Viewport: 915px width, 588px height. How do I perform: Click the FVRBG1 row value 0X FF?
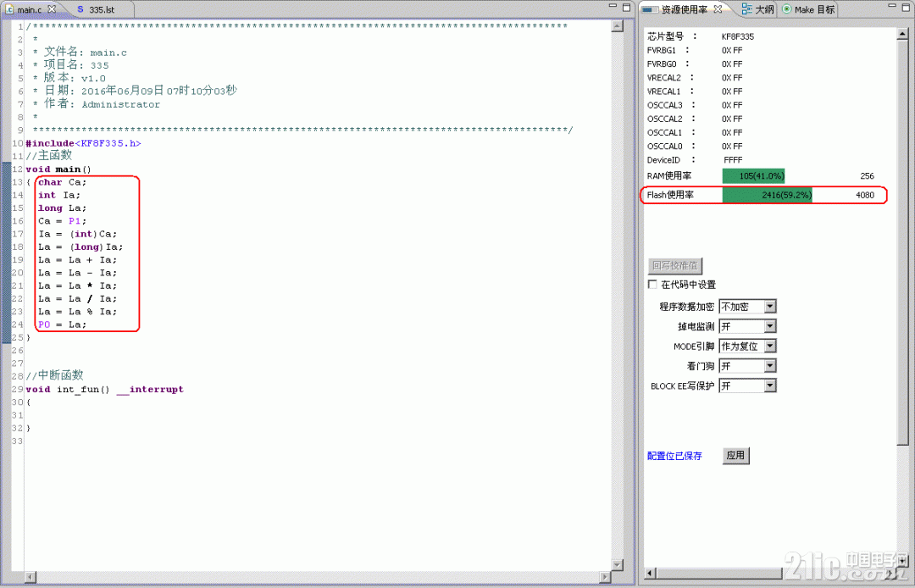pos(732,50)
